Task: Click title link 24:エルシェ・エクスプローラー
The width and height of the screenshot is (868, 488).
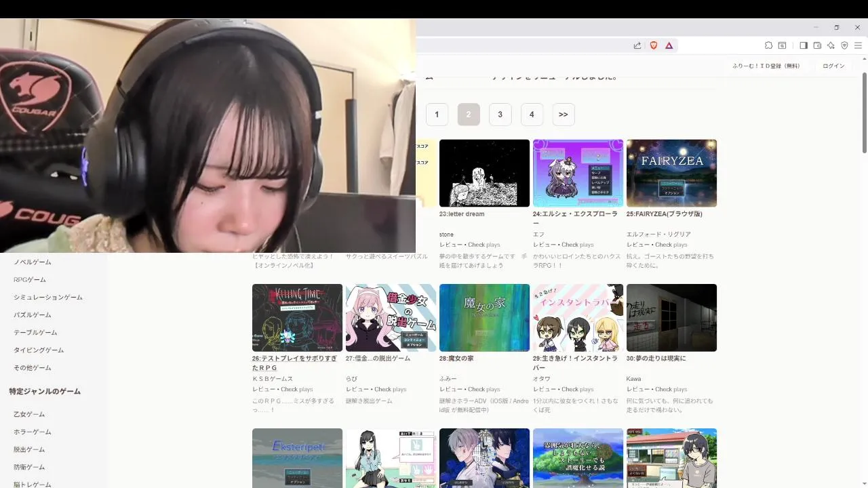Action: pyautogui.click(x=576, y=218)
